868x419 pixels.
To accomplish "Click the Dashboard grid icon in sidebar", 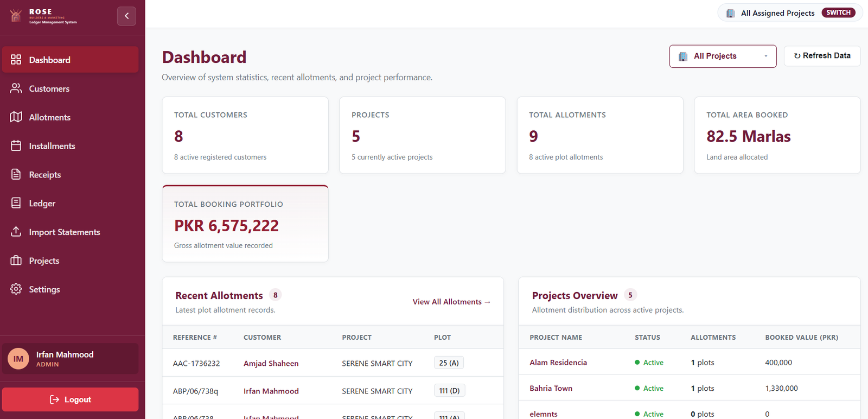I will pyautogui.click(x=16, y=60).
